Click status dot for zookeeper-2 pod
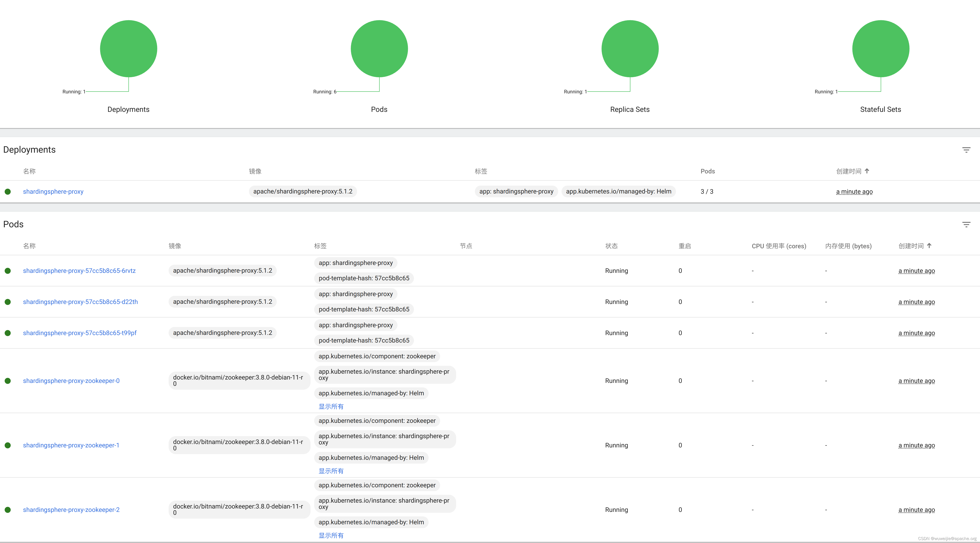980x543 pixels. (x=8, y=510)
